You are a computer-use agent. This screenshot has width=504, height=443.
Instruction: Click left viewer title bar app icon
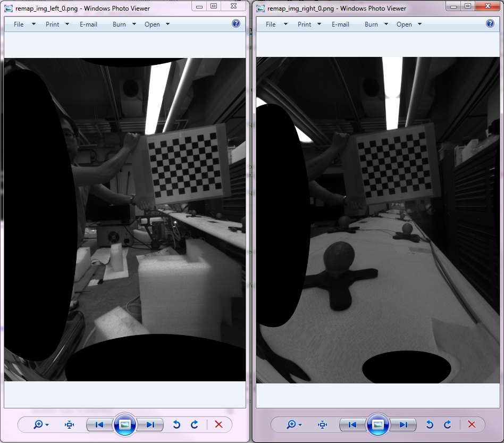[x=9, y=9]
